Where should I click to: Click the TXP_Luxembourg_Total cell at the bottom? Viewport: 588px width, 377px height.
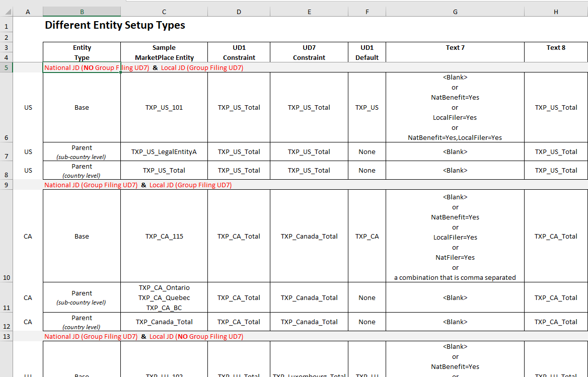pos(309,374)
